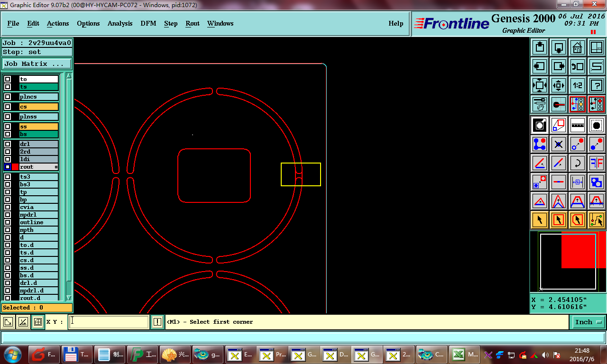Image resolution: width=607 pixels, height=364 pixels.
Task: Open the Options menu
Action: click(x=88, y=23)
